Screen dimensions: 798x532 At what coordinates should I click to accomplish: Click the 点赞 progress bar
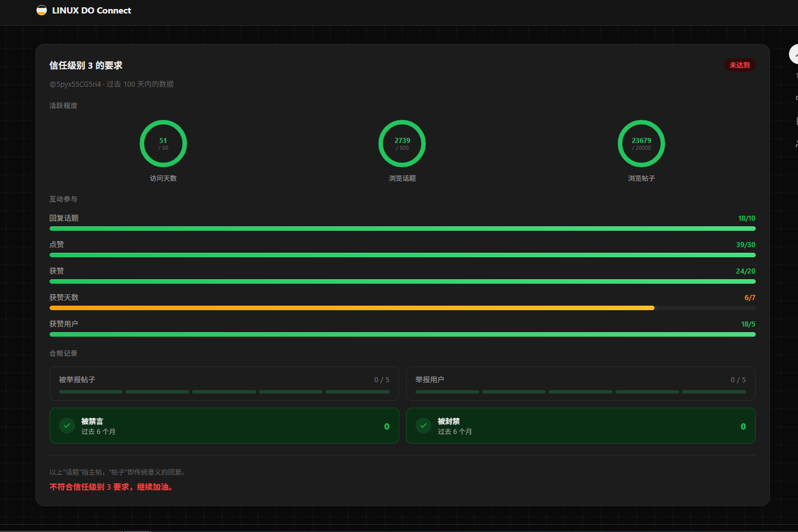tap(403, 255)
